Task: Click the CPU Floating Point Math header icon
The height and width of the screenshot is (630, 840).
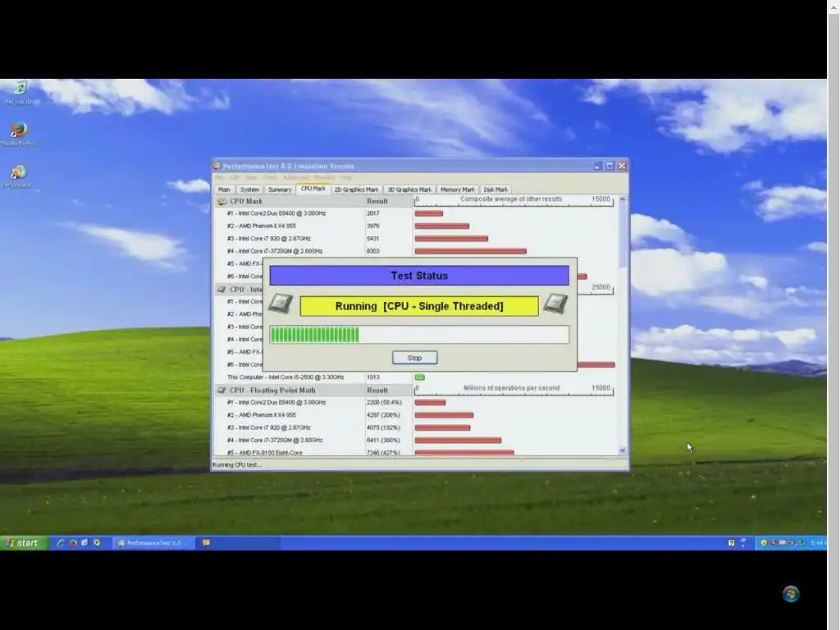Action: tap(221, 390)
